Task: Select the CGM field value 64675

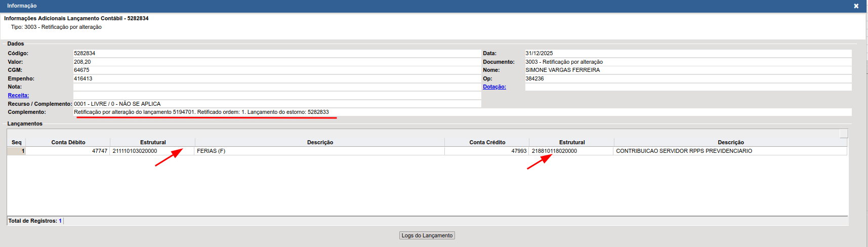Action: coord(276,70)
